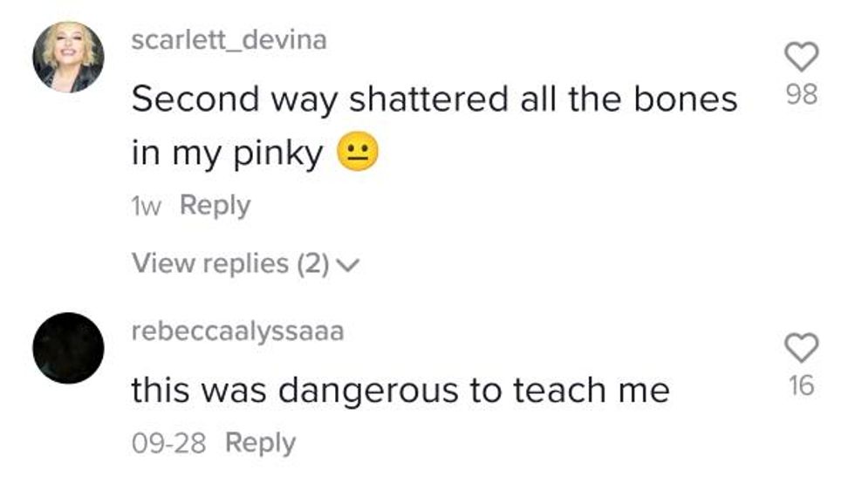This screenshot has width=855, height=504.
Task: Select the "this was dangerous to teach me" comment
Action: (x=400, y=391)
